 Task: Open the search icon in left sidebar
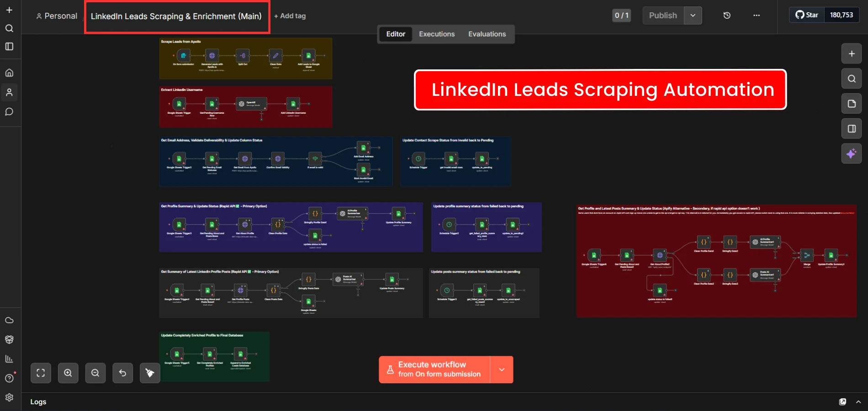(9, 28)
